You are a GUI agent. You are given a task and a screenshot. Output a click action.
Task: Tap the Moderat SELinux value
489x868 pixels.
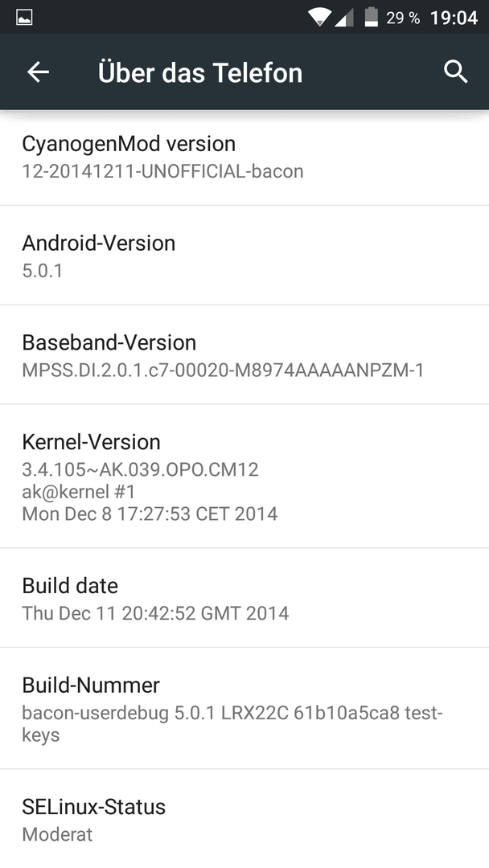57,834
